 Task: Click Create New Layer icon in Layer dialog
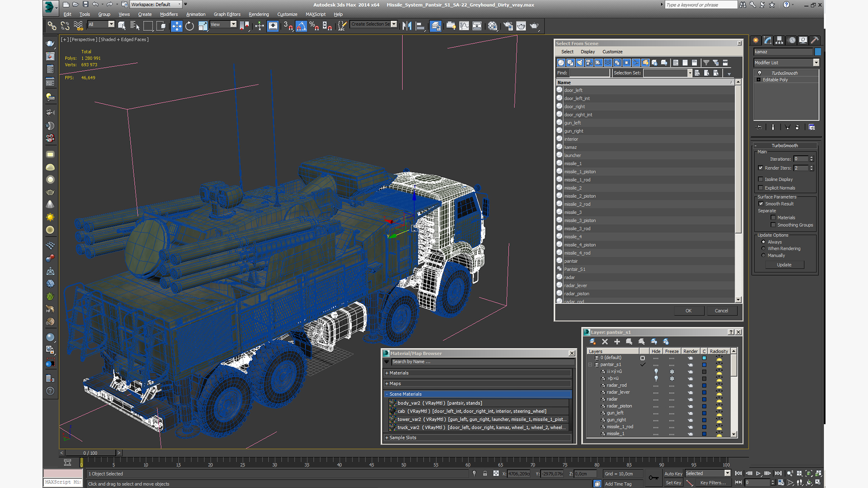(593, 342)
